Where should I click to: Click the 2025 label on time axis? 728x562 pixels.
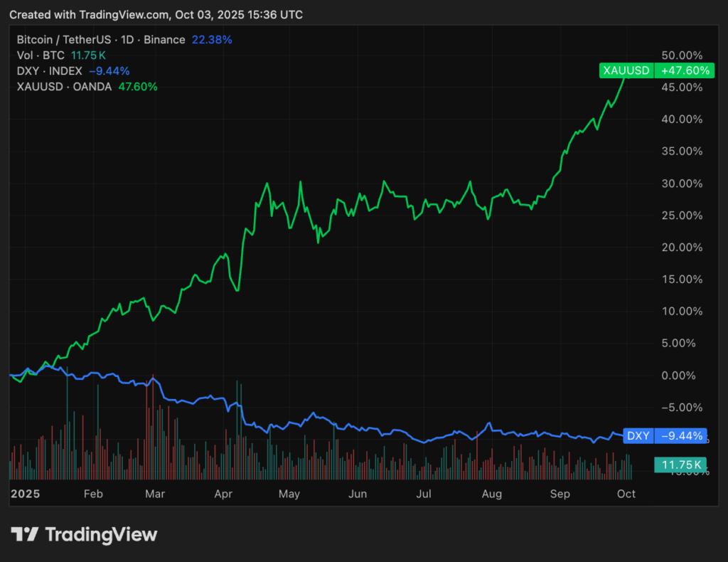[26, 494]
